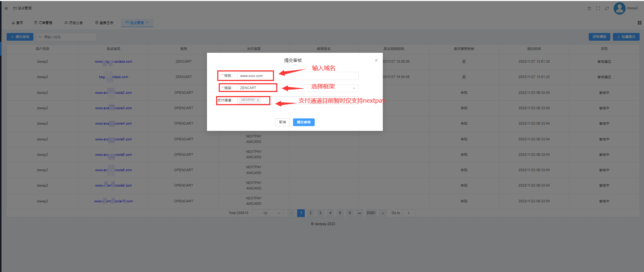This screenshot has width=644, height=272.
Task: Toggle the sidebar collapse hamburger icon
Action: click(x=6, y=8)
